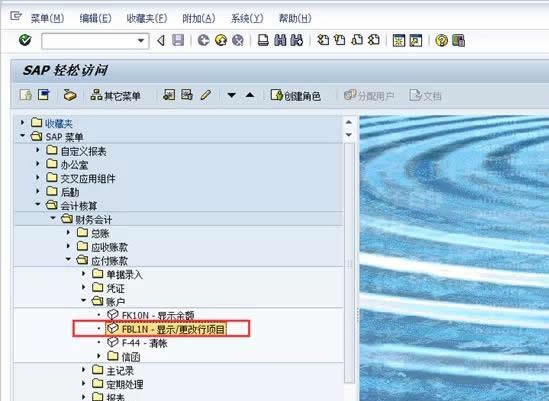Image resolution: width=549 pixels, height=401 pixels.
Task: Click the 其它菜单 button
Action: tap(116, 95)
